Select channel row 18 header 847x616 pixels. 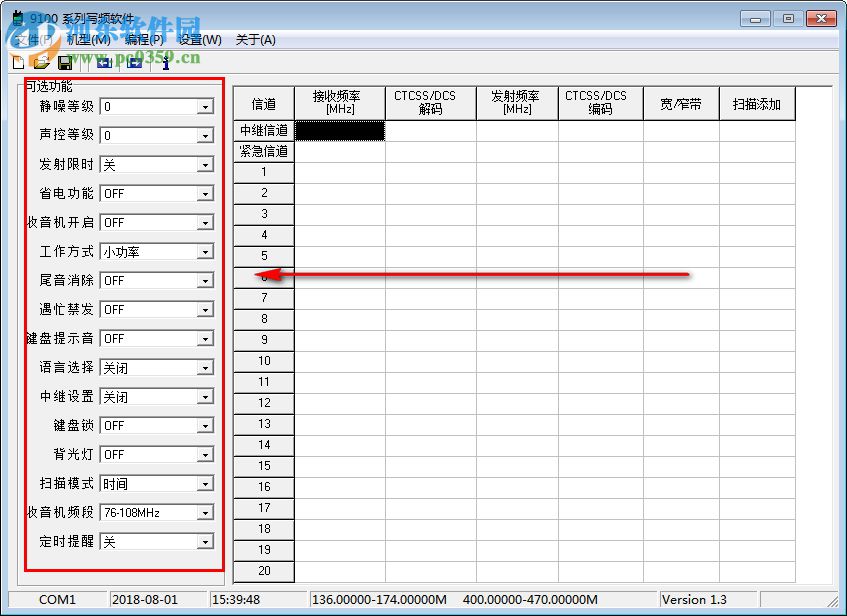tap(264, 529)
